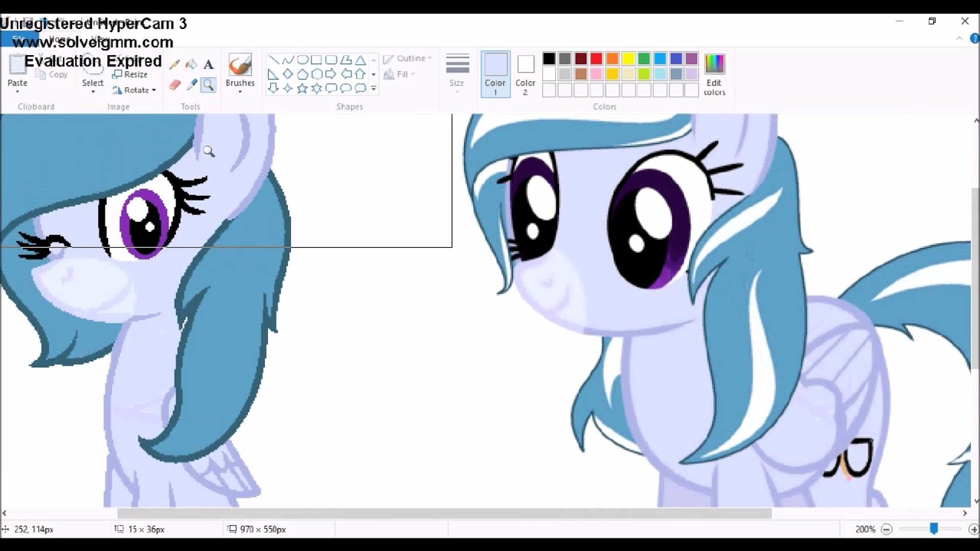The image size is (980, 551).
Task: Pick the orange color swatch
Action: pos(612,59)
